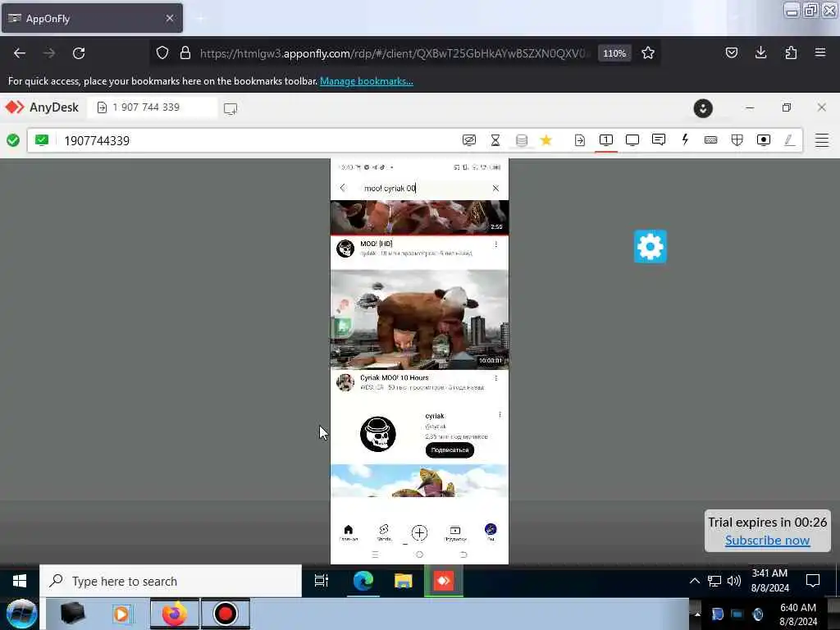Open remote notification center icon
The image size is (840, 630).
813,581
